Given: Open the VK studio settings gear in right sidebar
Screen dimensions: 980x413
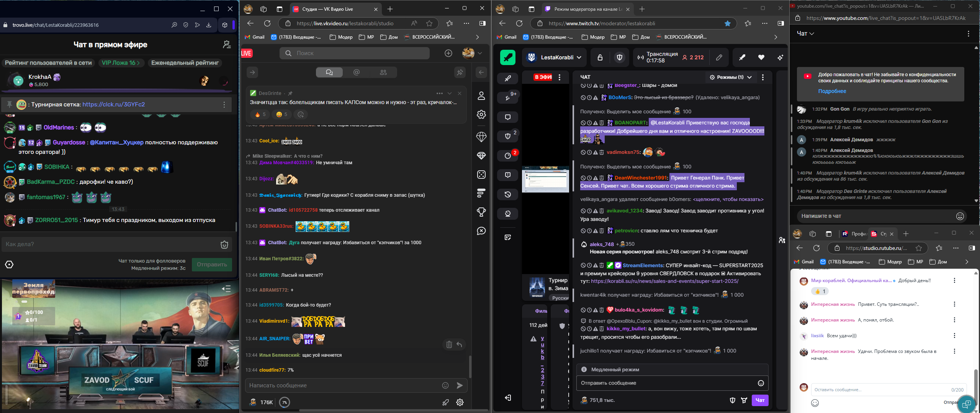Looking at the screenshot, I should point(481,114).
